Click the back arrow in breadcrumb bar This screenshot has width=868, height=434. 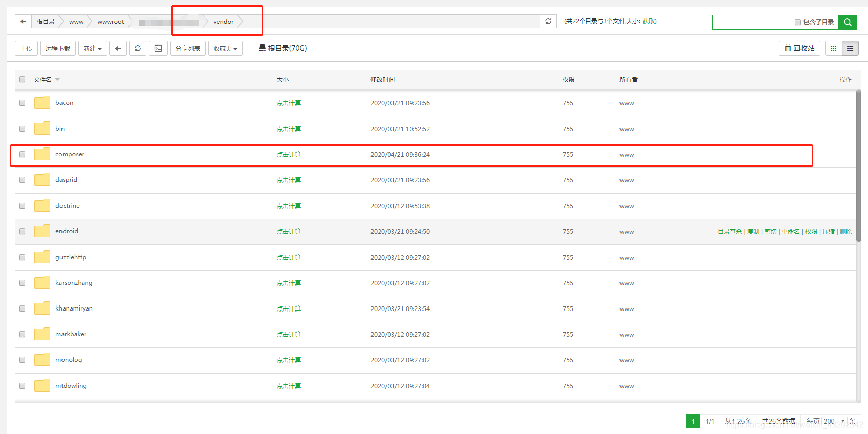click(x=23, y=22)
